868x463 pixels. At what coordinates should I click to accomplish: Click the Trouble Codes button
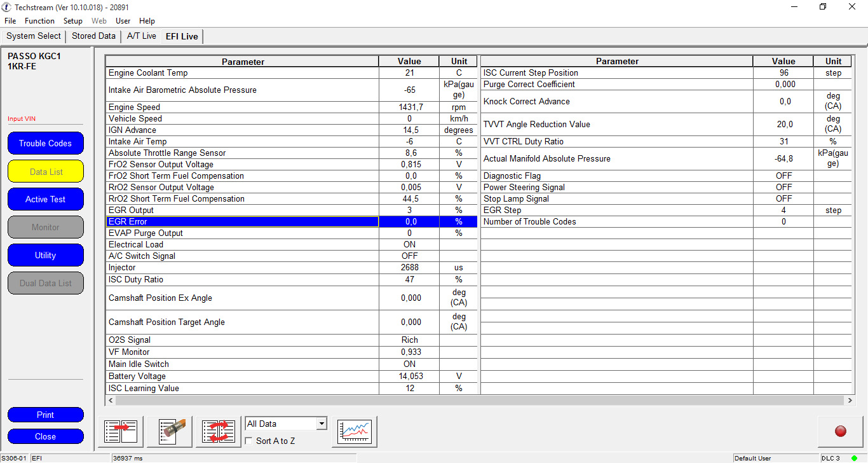click(x=46, y=143)
